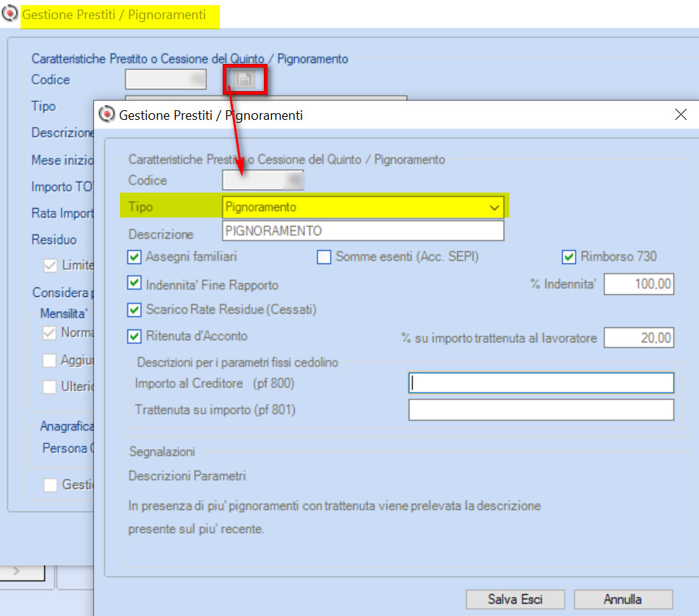This screenshot has width=699, height=616.
Task: Check the Aggiu checkbox in background window
Action: click(49, 360)
